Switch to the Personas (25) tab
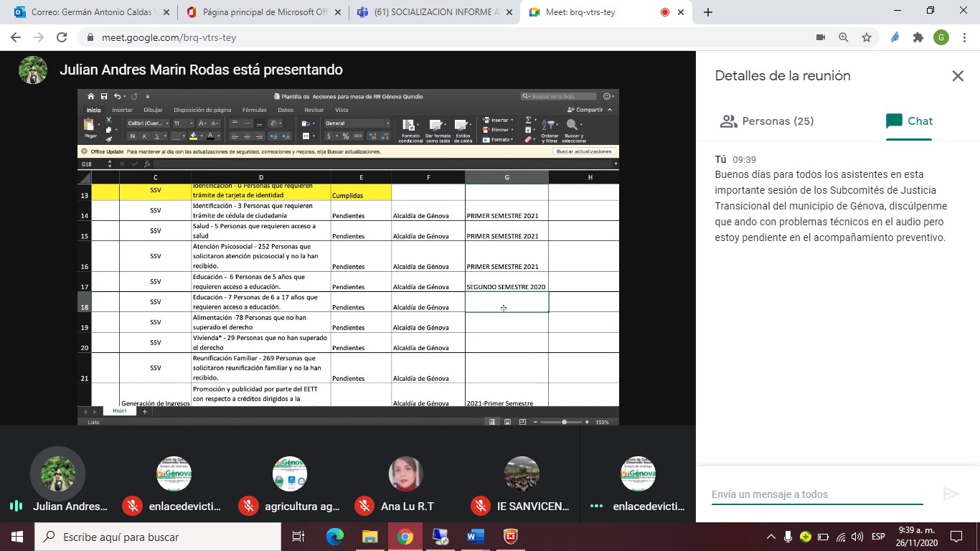 [x=767, y=121]
